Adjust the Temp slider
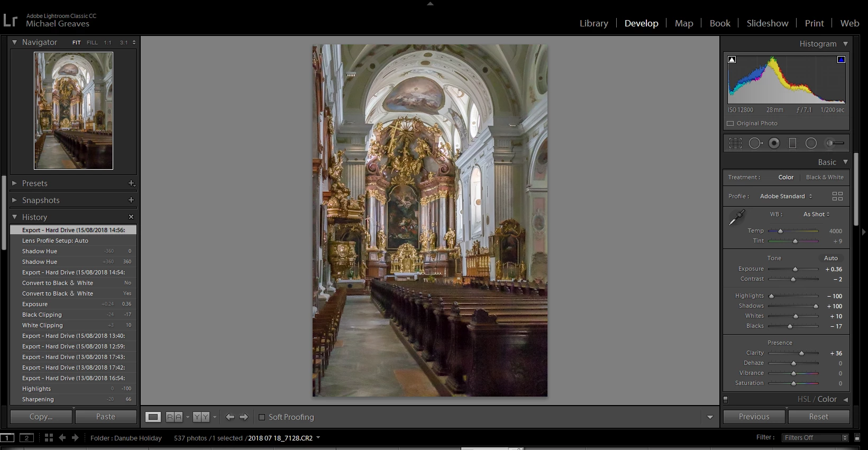 pyautogui.click(x=793, y=231)
